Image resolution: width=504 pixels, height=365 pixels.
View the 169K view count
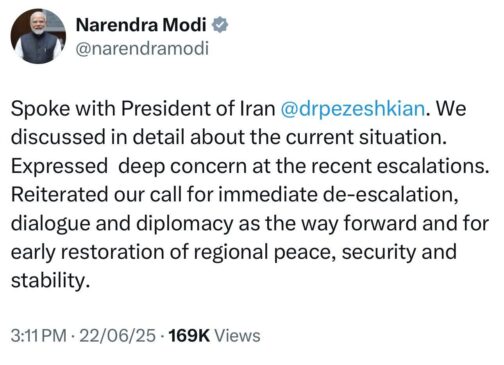(189, 336)
